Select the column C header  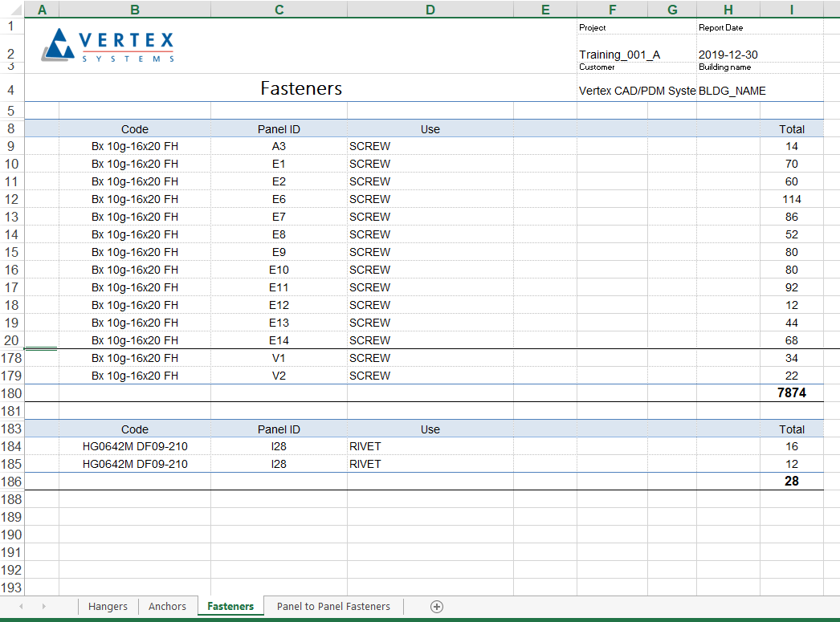pyautogui.click(x=279, y=10)
